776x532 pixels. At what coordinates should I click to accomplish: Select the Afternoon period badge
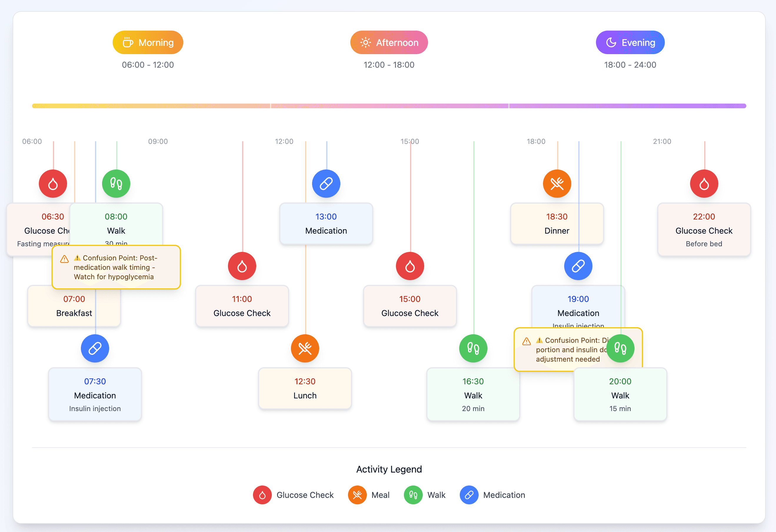click(x=389, y=42)
